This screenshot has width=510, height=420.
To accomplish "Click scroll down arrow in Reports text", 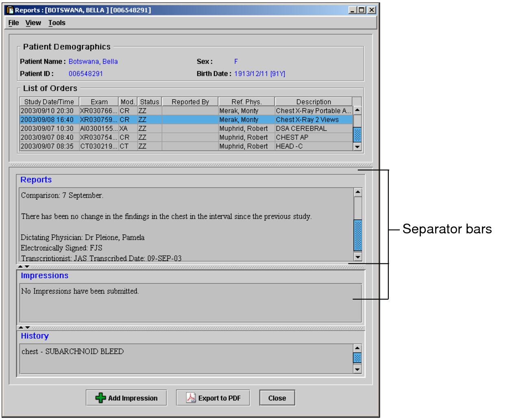I will click(358, 257).
